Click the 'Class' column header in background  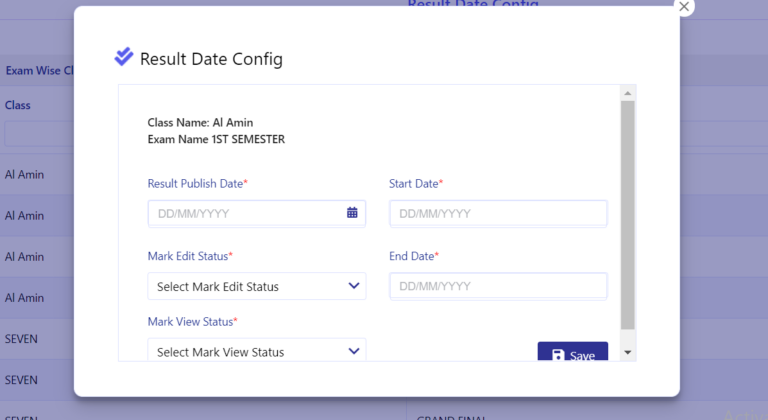point(18,105)
